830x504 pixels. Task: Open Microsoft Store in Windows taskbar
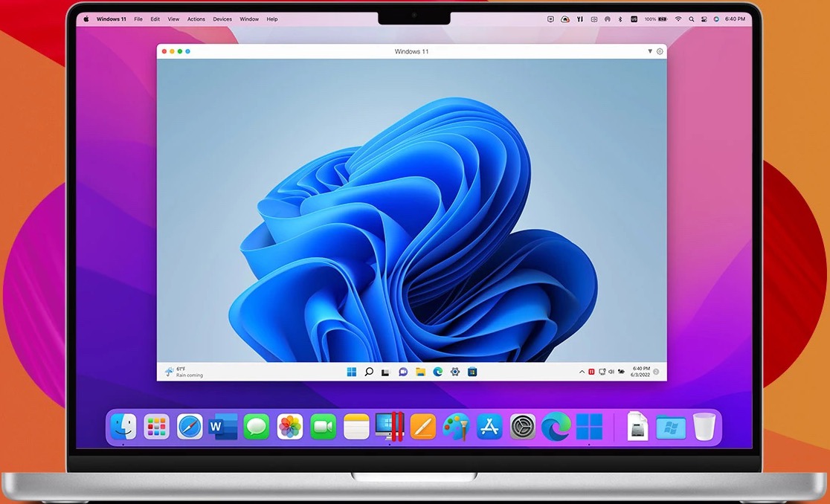(472, 372)
